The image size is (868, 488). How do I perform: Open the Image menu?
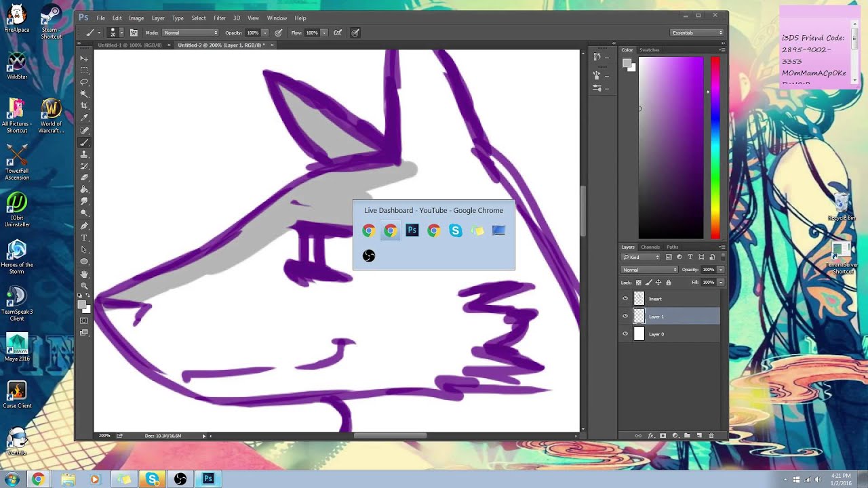(136, 18)
